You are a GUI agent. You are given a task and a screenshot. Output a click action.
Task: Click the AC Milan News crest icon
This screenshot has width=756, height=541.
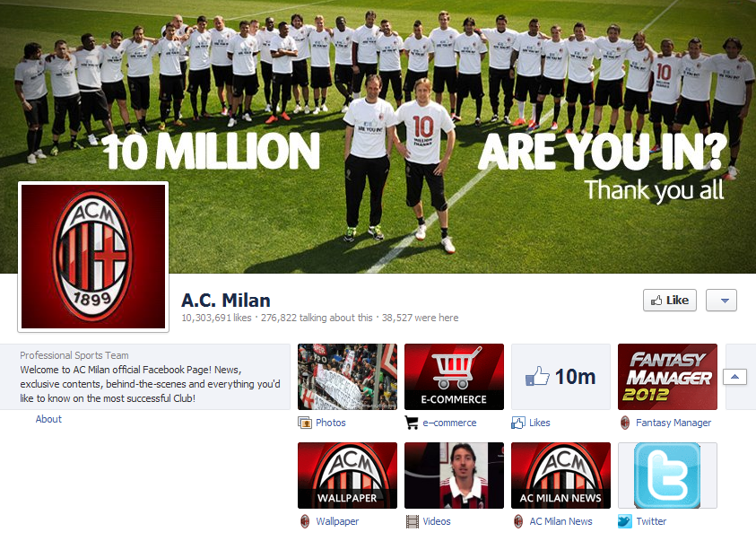coord(517,521)
